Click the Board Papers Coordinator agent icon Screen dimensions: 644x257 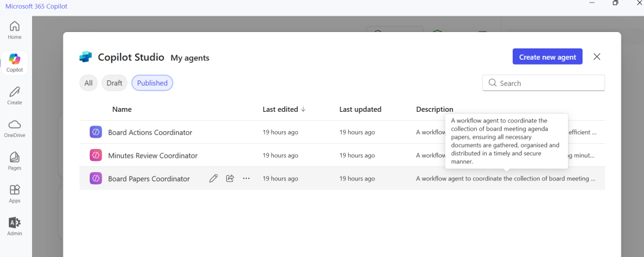[96, 178]
